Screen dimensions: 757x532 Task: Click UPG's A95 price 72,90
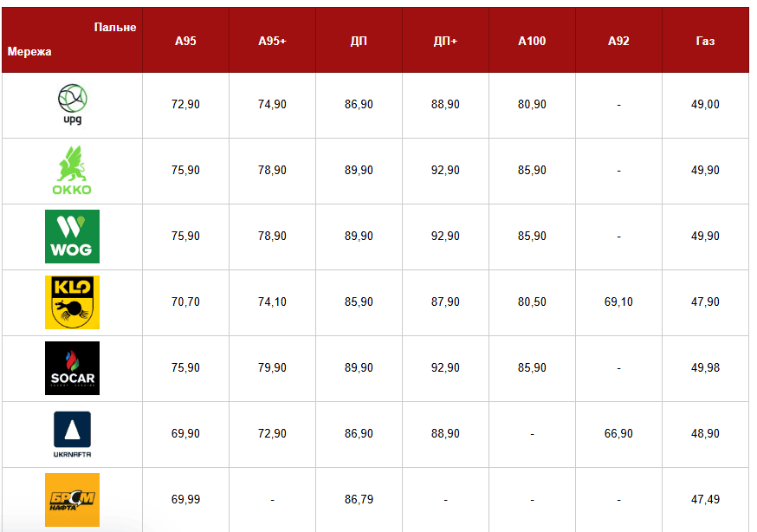(x=185, y=105)
